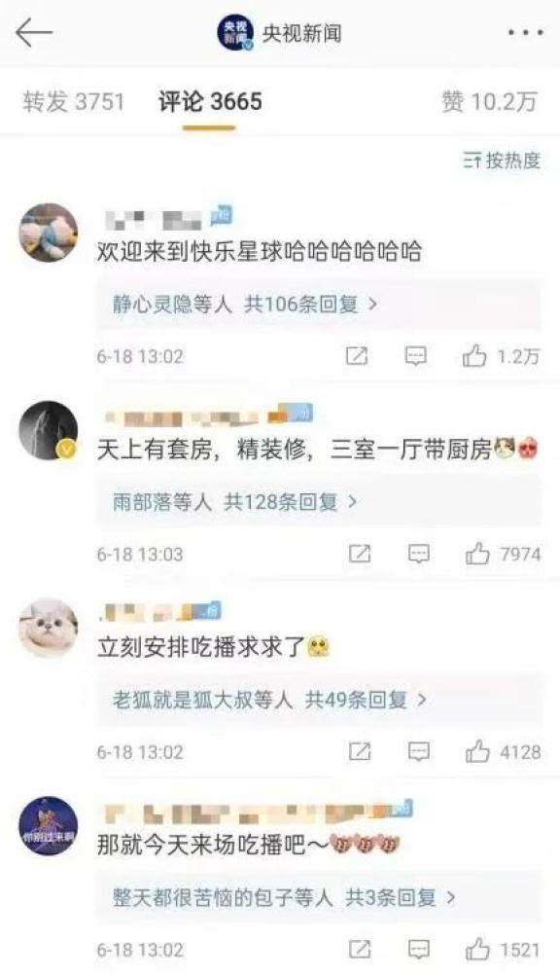The width and height of the screenshot is (560, 975).
Task: Select the 评论 3665 tab
Action: 210,102
